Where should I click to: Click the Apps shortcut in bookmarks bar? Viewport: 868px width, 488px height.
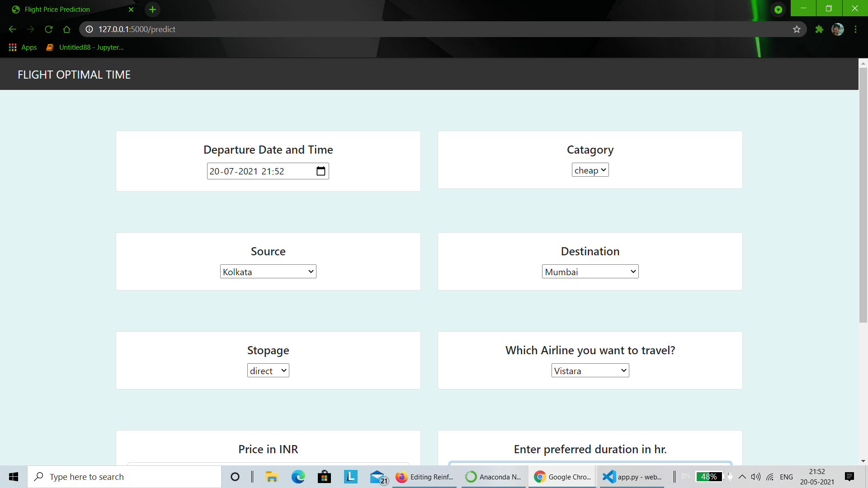click(x=22, y=47)
